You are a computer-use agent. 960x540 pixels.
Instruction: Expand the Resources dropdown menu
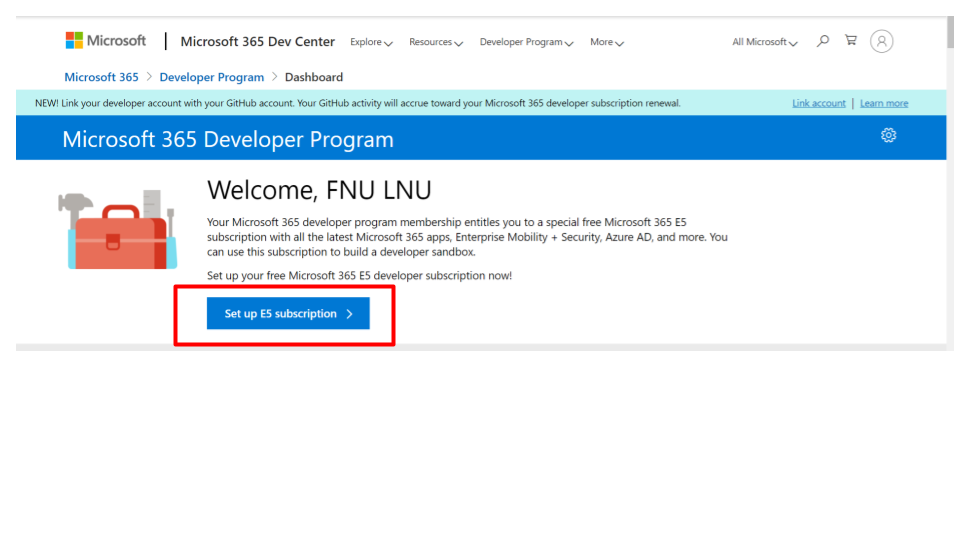pos(436,42)
